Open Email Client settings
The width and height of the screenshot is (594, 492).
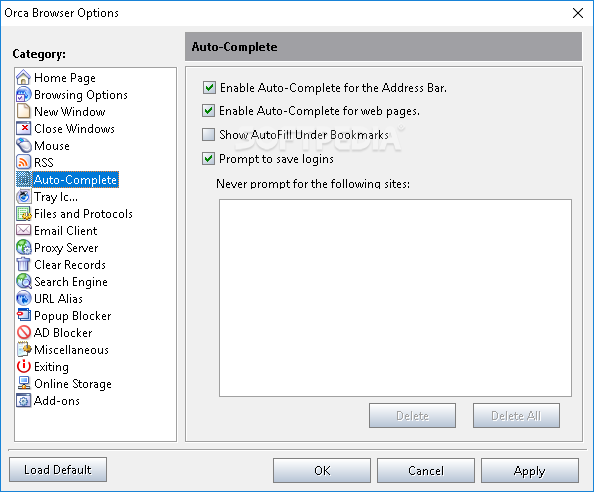tap(66, 231)
